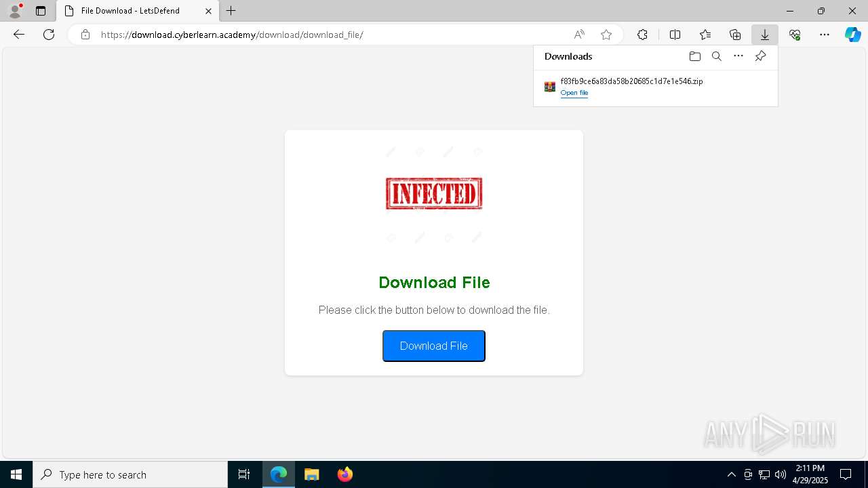Launch Firefox from taskbar

345,474
